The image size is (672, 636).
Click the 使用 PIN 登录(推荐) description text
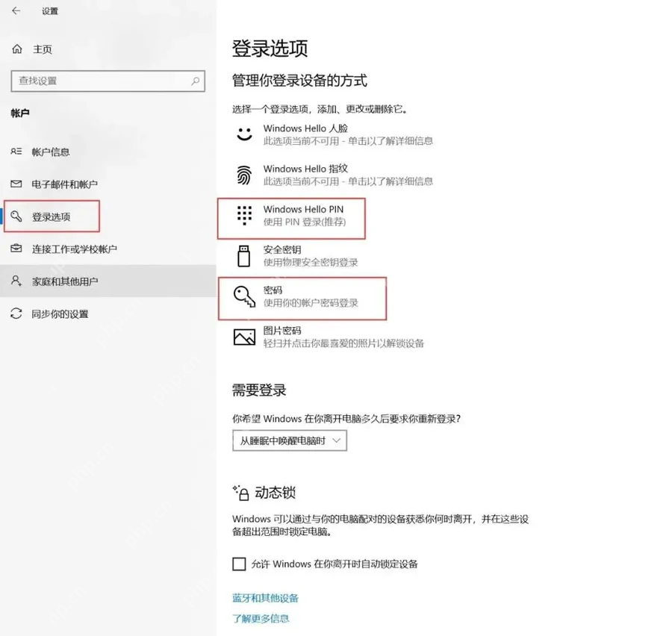click(x=305, y=222)
